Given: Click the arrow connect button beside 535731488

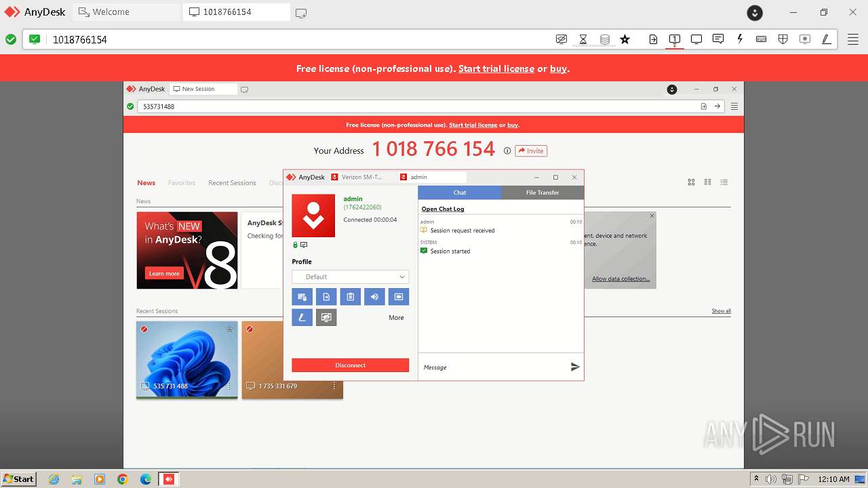Looking at the screenshot, I should tap(717, 106).
